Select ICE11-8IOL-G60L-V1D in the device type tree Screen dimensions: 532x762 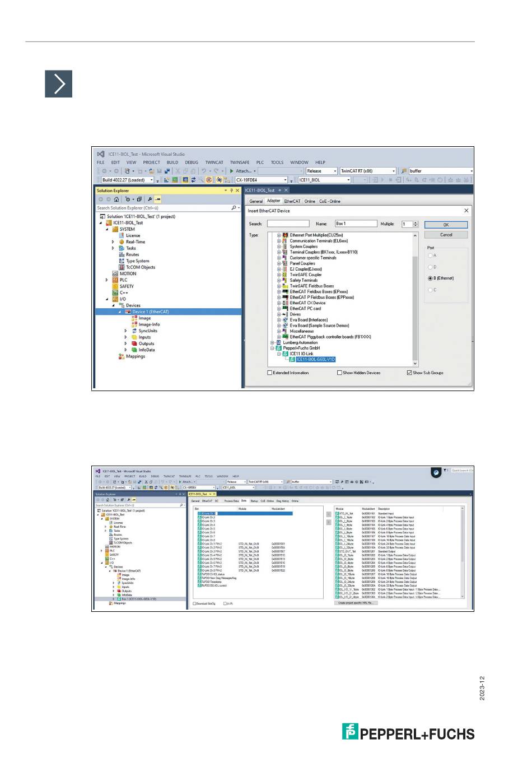(x=316, y=360)
